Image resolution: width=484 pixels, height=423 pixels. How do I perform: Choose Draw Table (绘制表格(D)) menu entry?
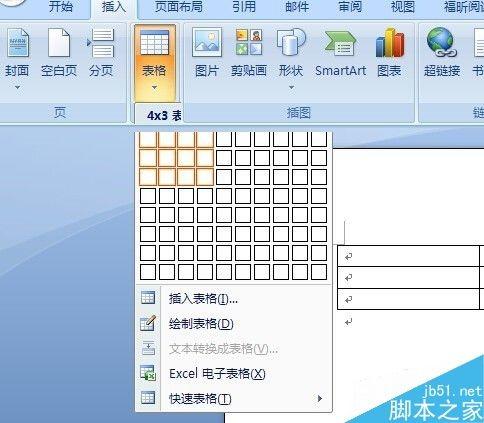233,323
